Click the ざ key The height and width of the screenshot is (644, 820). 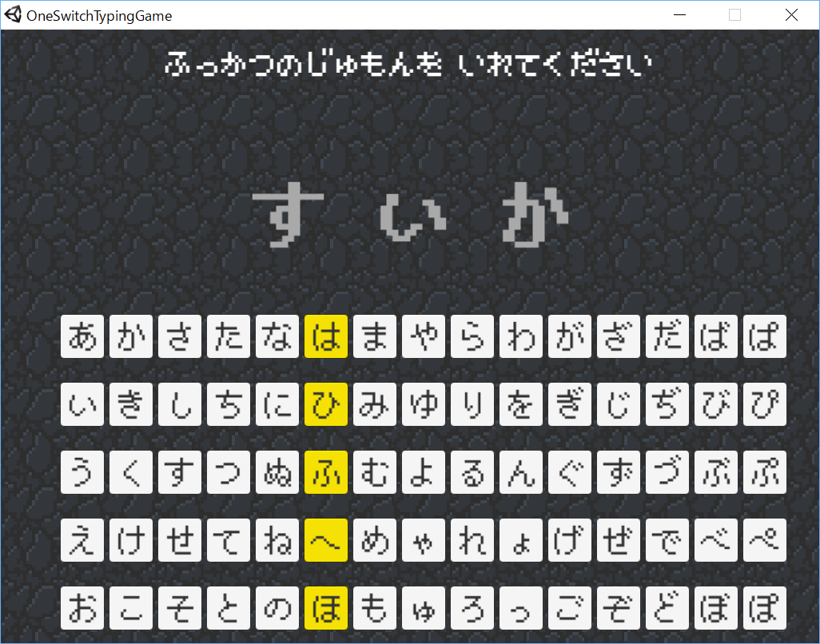pos(619,336)
